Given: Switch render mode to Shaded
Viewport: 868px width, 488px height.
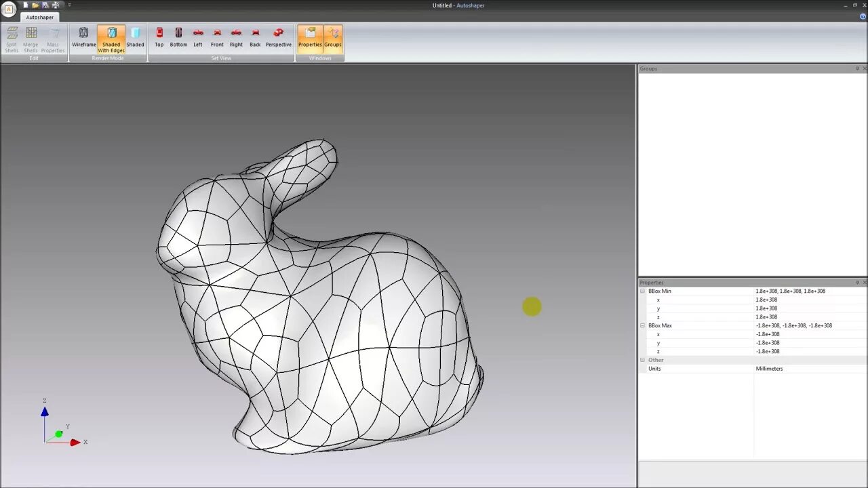Looking at the screenshot, I should click(x=135, y=37).
